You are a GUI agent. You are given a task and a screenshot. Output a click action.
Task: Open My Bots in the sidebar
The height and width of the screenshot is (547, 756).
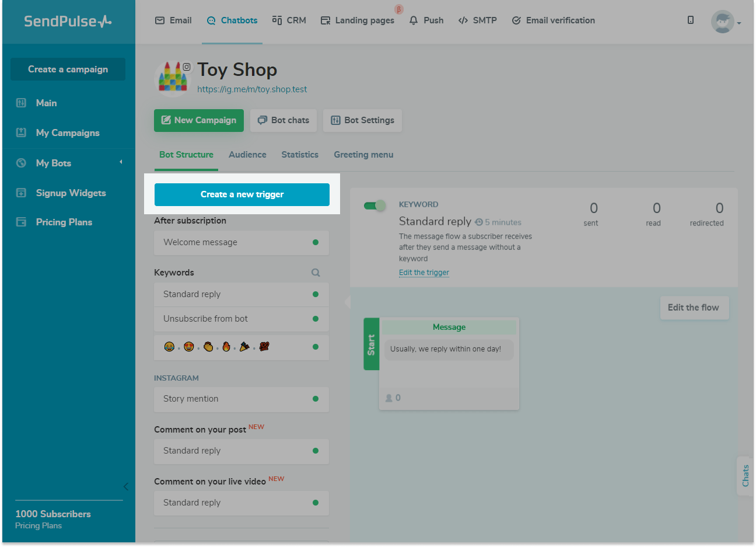click(x=54, y=163)
